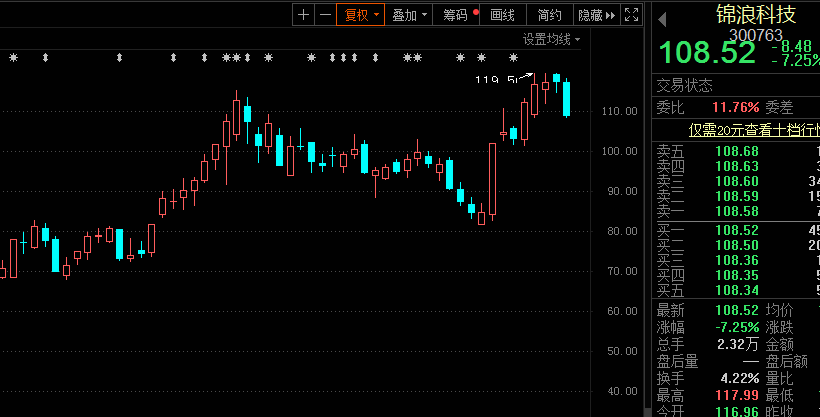Click the first event star marker on chart
This screenshot has height=417, width=820.
click(13, 58)
